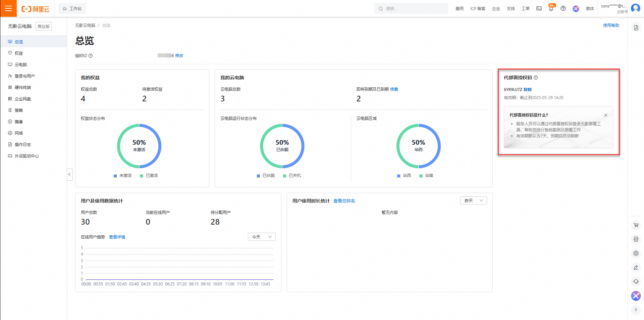Open 镜像 in the sidebar
The height and width of the screenshot is (320, 644).
34,122
